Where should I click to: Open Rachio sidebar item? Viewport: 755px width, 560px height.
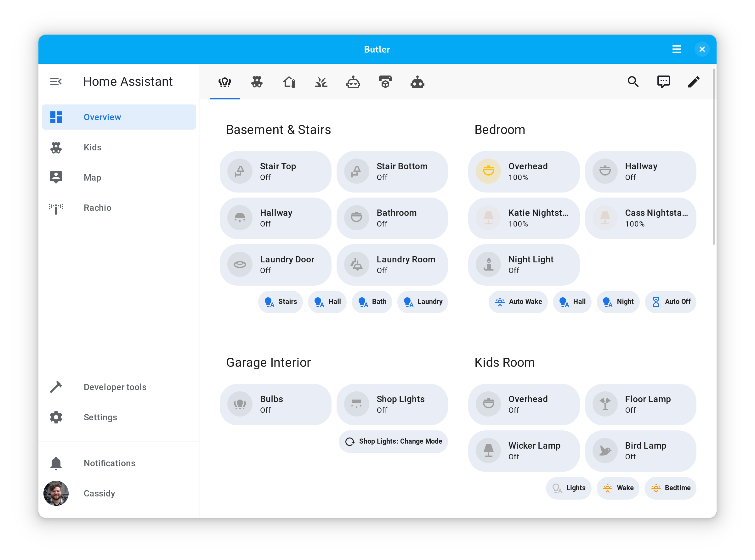tap(97, 208)
